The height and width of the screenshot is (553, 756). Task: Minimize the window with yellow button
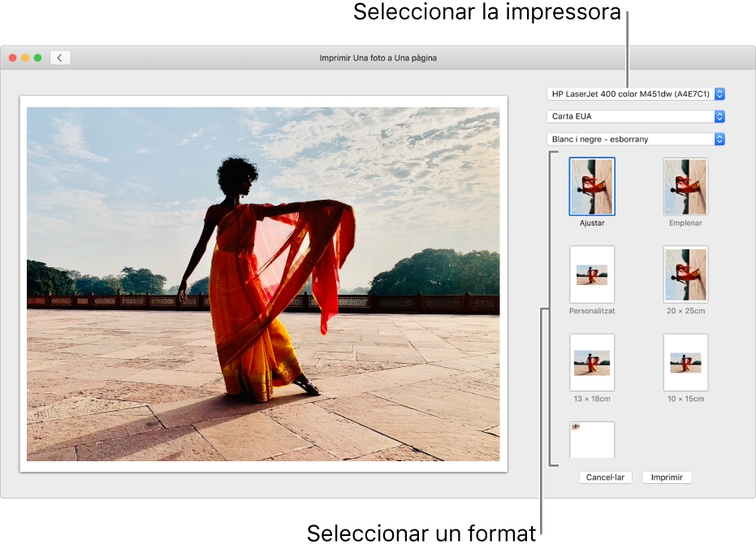[x=25, y=58]
